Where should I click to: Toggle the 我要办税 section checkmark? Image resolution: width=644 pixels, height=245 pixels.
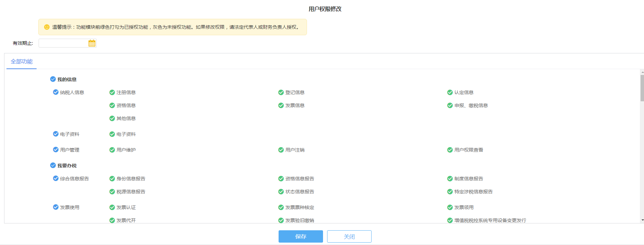[53, 165]
